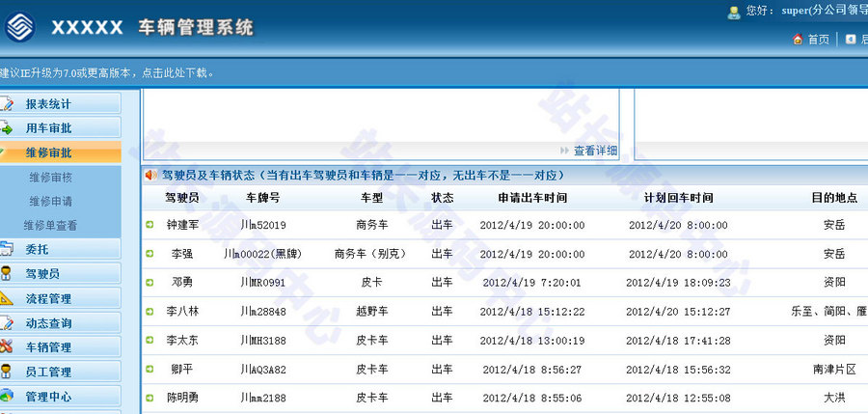Click the 申请出车时间 column header
The height and width of the screenshot is (414, 868).
[x=532, y=197]
